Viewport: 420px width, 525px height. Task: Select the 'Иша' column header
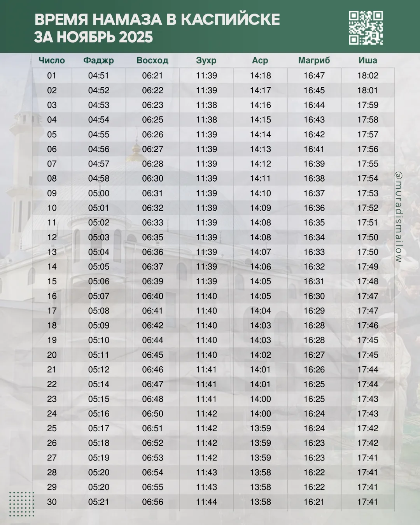pos(367,61)
